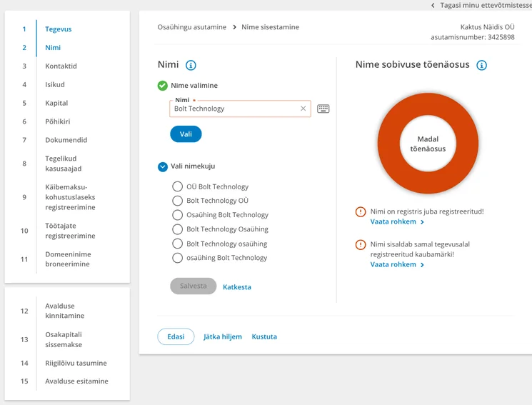
Task: Return via Tagasi minu ettevõtmistesse link
Action: point(486,5)
